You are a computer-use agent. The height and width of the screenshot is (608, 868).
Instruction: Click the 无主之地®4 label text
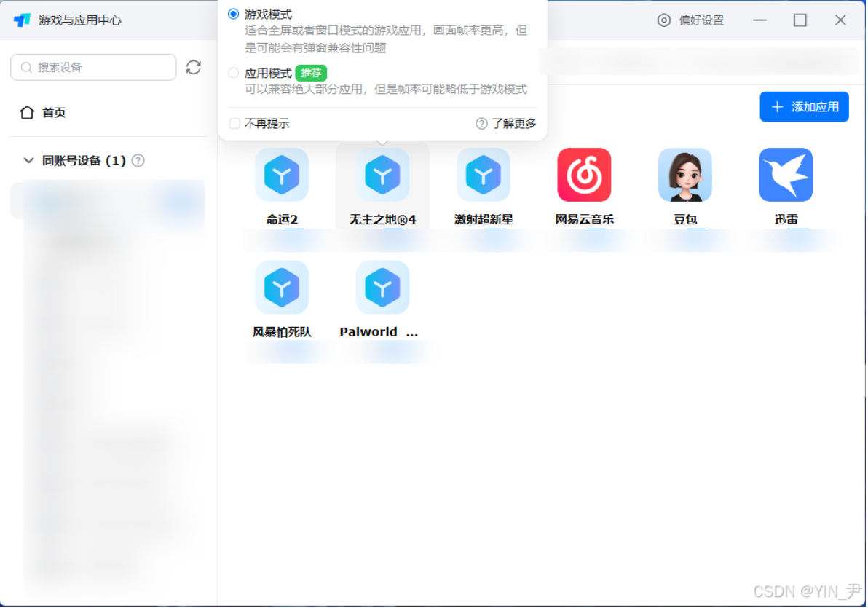click(382, 219)
